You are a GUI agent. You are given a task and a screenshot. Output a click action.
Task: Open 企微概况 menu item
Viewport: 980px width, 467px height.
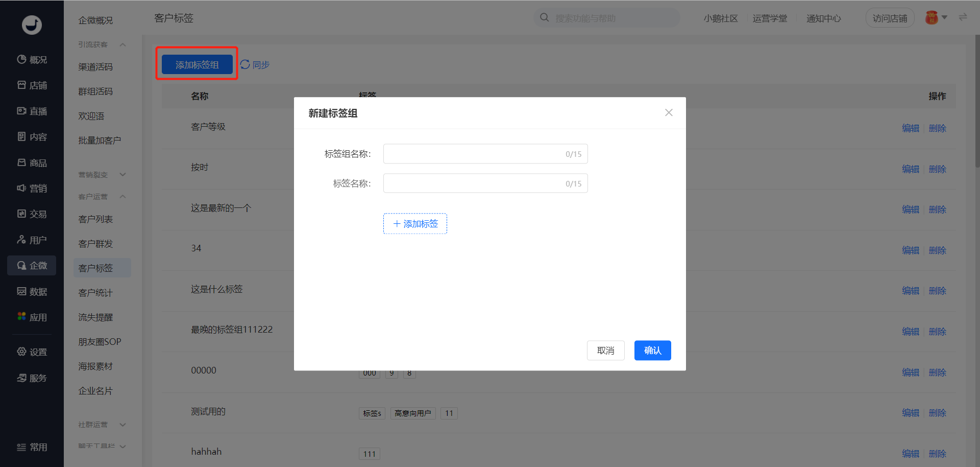[x=95, y=20]
